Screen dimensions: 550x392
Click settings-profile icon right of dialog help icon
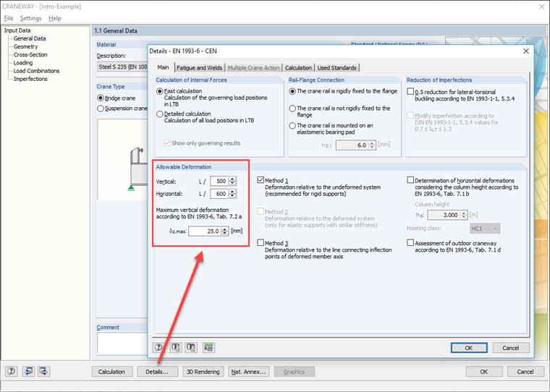pyautogui.click(x=176, y=347)
